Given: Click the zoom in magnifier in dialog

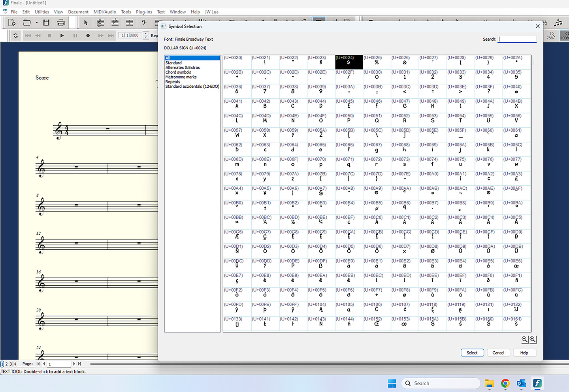Looking at the screenshot, I should click(x=533, y=339).
